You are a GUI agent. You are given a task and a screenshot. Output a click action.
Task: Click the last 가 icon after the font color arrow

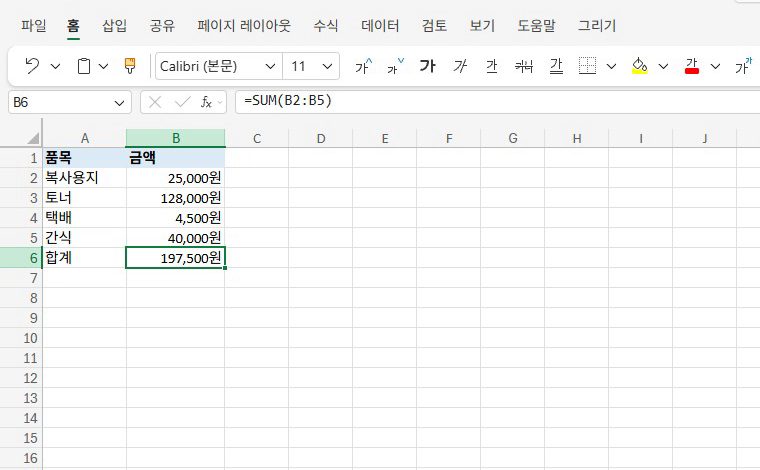744,66
